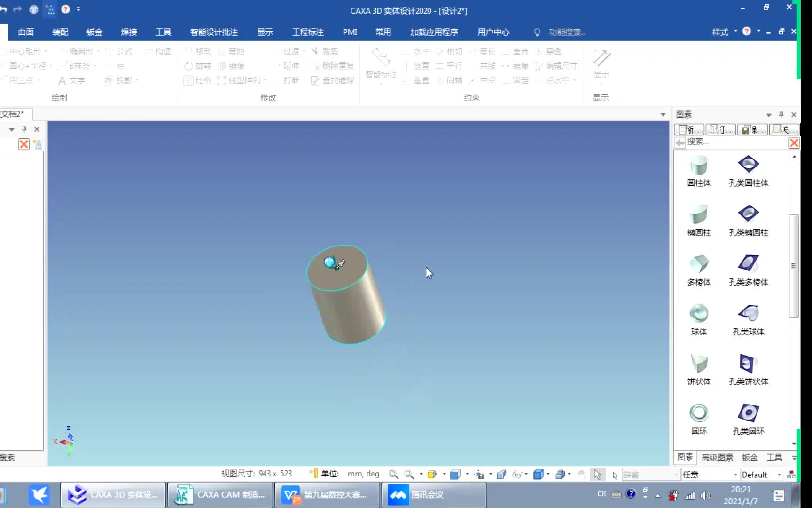Choose the 圆环 torus shape

coord(699,420)
